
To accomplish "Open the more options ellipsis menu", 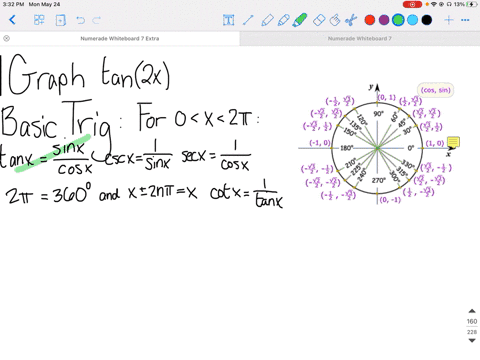I will (465, 20).
